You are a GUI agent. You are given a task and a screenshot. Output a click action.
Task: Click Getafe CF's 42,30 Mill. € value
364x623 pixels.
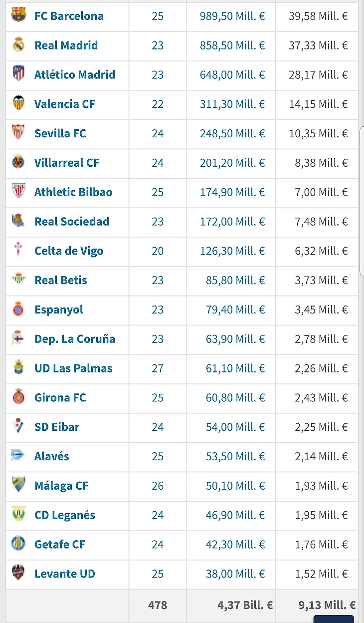tap(235, 544)
